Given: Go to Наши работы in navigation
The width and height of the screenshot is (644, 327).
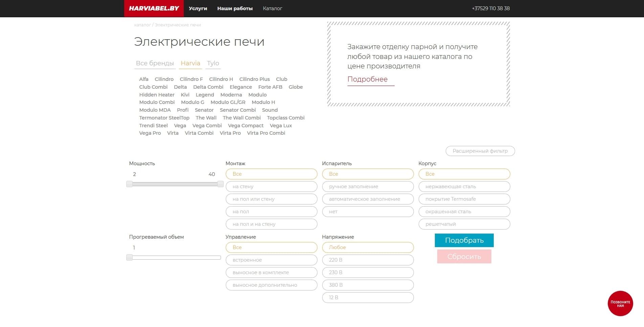Looking at the screenshot, I should [235, 8].
